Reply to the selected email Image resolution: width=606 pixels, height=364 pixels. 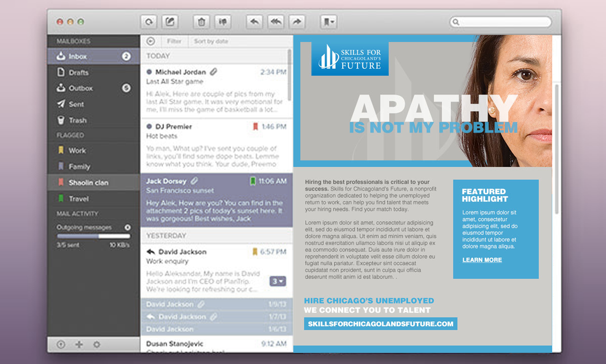pyautogui.click(x=254, y=22)
